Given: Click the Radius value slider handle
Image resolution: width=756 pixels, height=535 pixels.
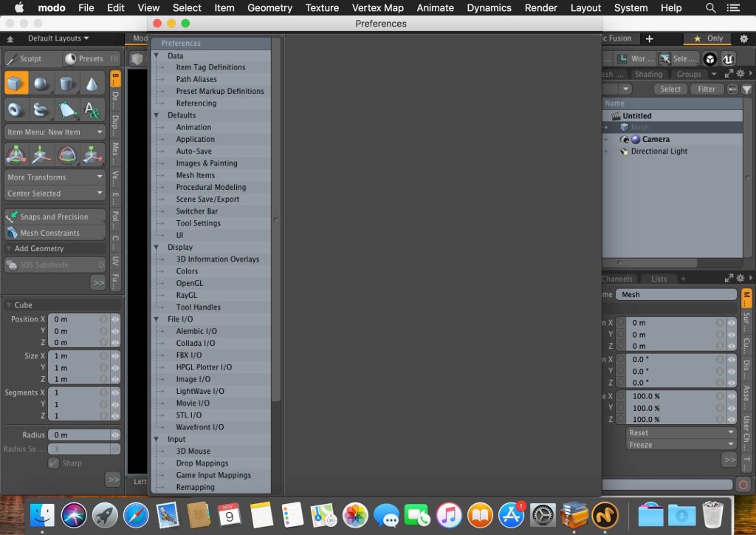Looking at the screenshot, I should tap(115, 435).
